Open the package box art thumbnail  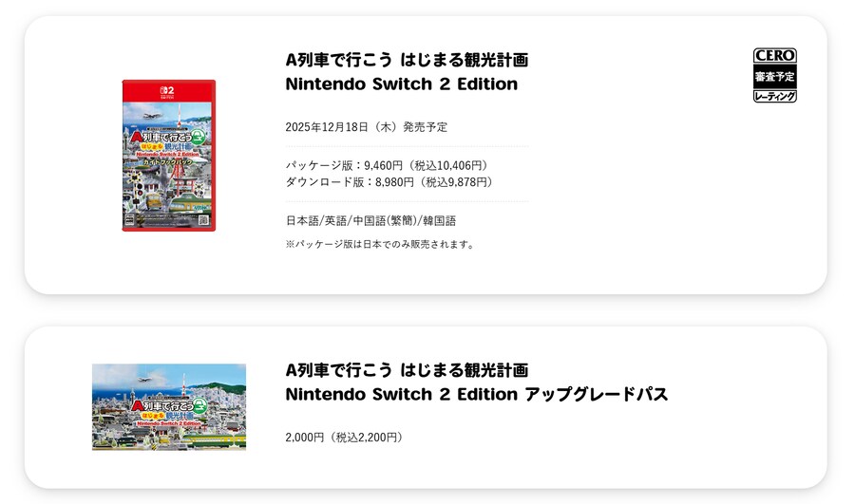tap(168, 155)
